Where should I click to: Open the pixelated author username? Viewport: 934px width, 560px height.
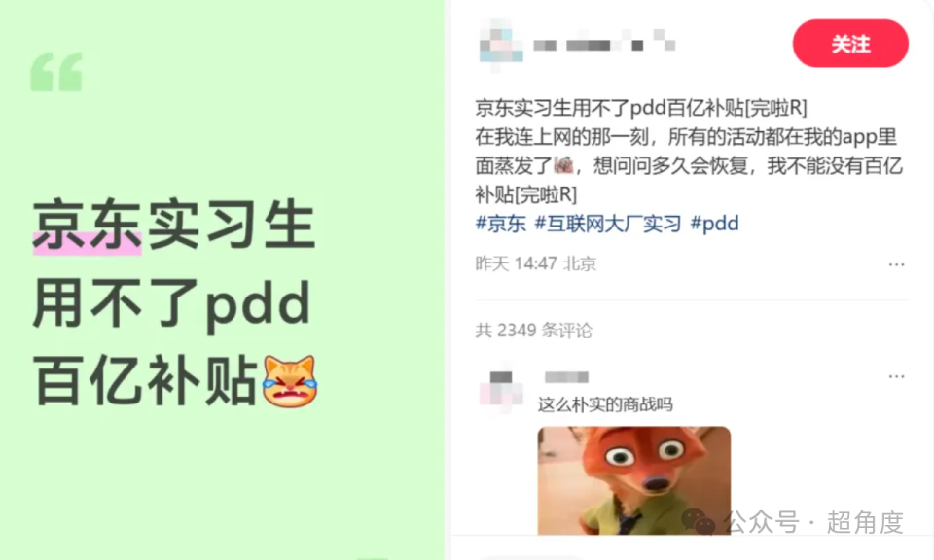coord(604,42)
